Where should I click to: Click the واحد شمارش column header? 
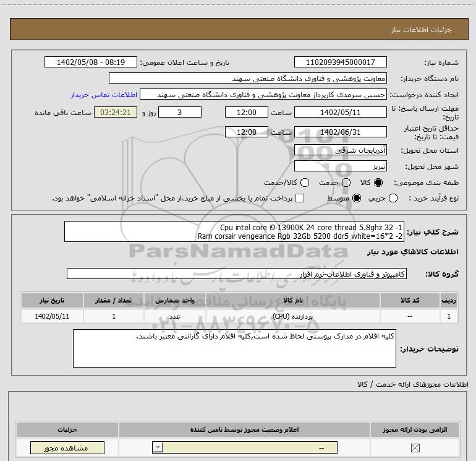point(175,300)
